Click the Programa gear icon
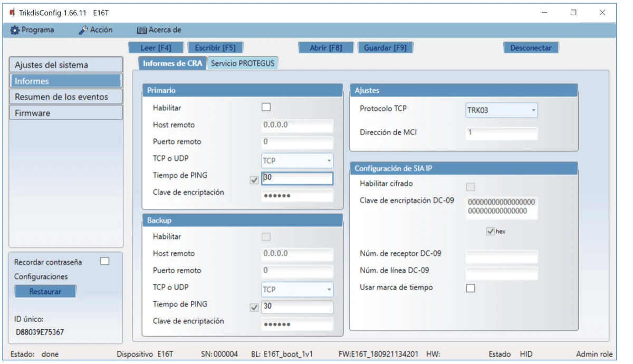633x364 pixels. tap(15, 30)
